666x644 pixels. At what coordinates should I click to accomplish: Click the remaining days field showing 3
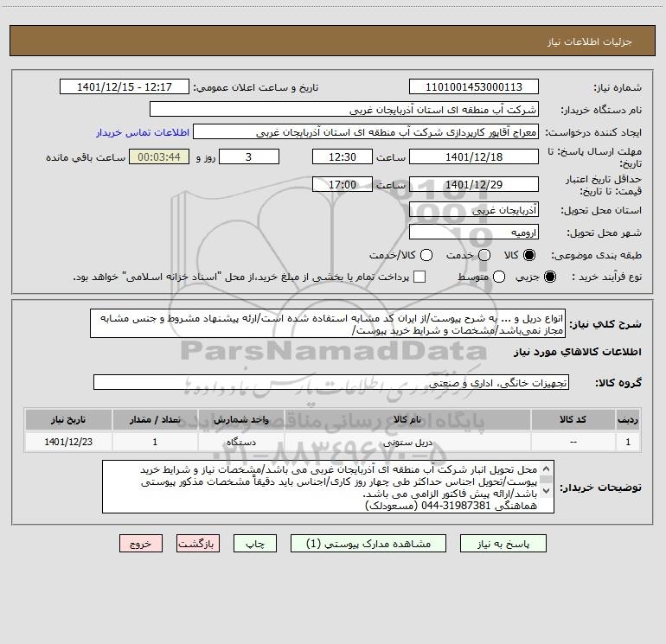tap(249, 156)
